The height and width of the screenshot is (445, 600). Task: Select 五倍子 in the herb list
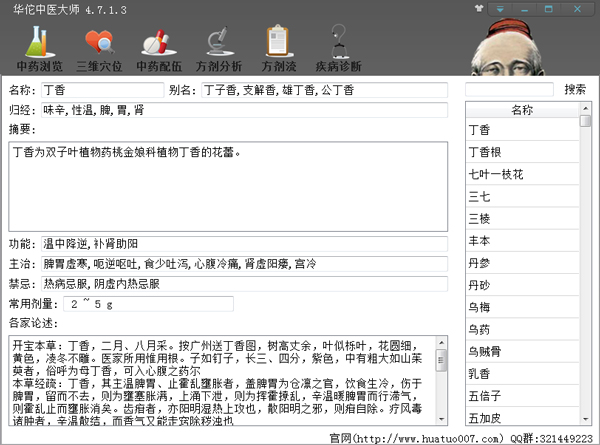coord(522,396)
